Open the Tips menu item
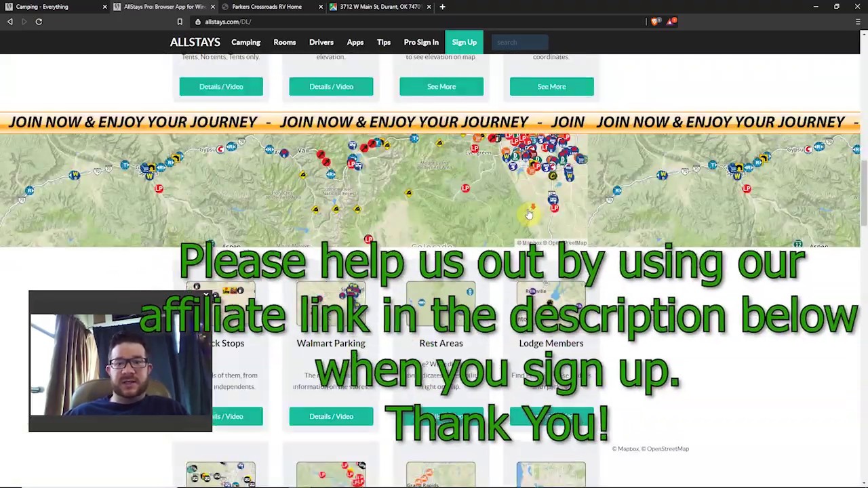This screenshot has width=868, height=488. (384, 42)
